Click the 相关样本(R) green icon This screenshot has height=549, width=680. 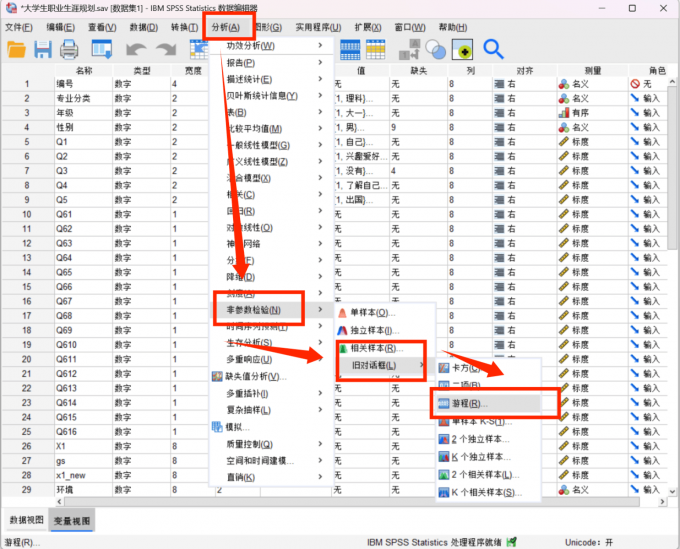[343, 349]
